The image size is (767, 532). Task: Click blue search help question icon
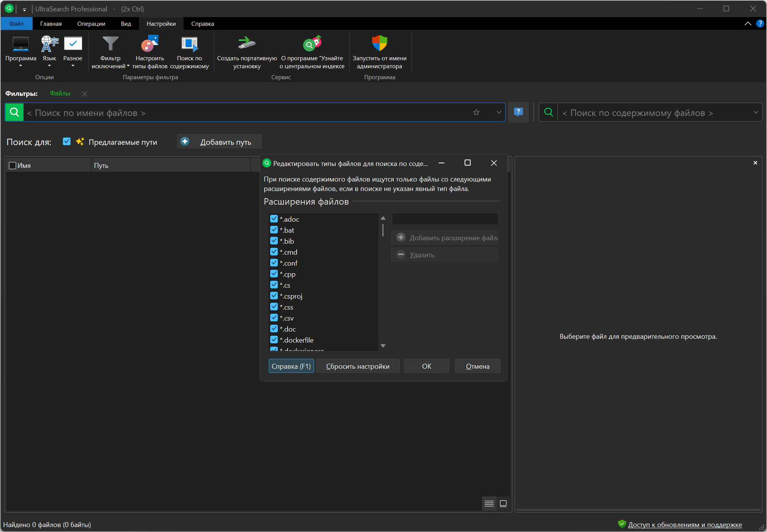[x=518, y=113]
